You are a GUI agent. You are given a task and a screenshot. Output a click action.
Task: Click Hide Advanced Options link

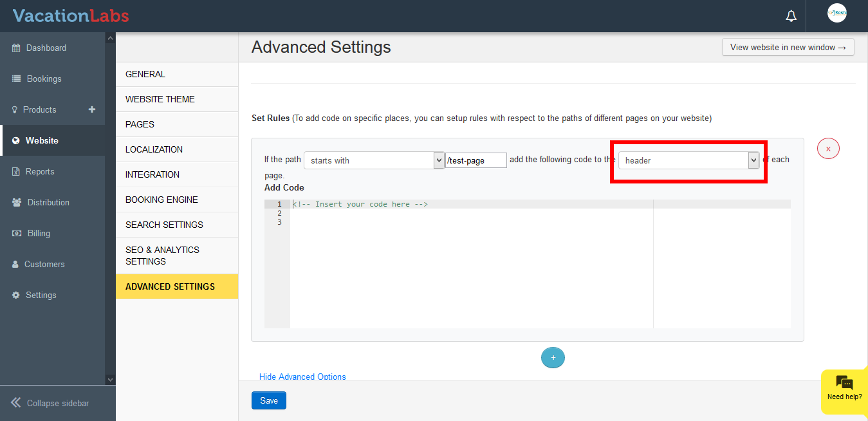coord(302,377)
